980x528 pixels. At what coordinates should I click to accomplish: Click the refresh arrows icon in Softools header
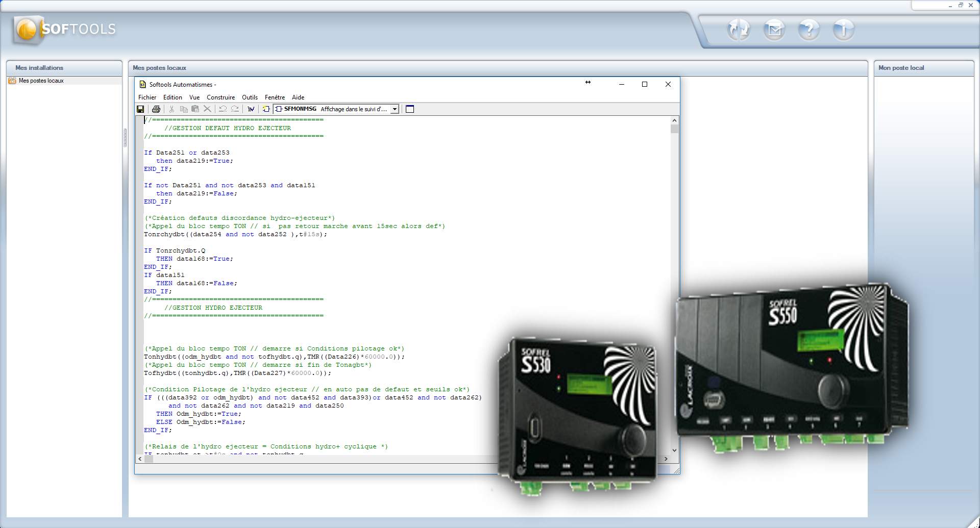739,30
